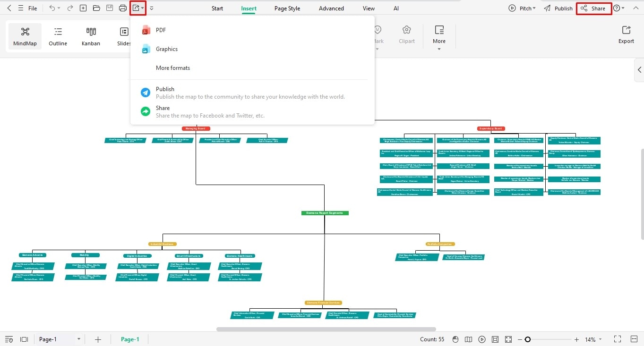Screen dimensions: 644x346
Task: Expand the export icon dropdown arrow
Action: point(143,8)
